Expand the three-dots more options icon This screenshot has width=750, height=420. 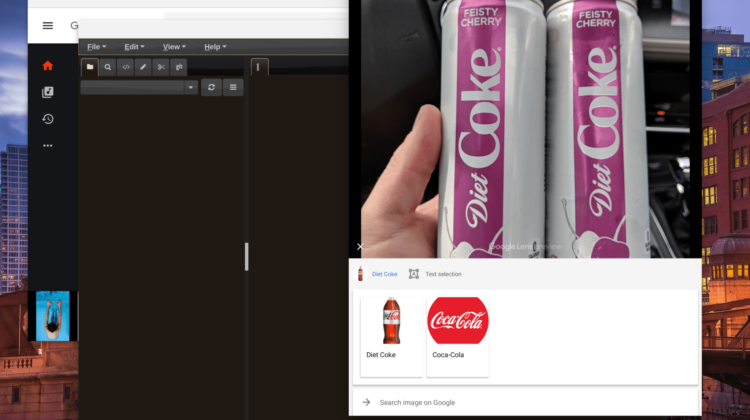click(x=47, y=146)
